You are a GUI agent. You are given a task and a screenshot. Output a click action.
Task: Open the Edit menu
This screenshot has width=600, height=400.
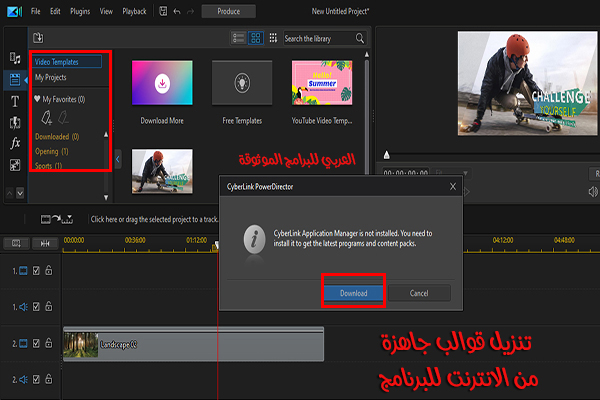click(x=55, y=11)
